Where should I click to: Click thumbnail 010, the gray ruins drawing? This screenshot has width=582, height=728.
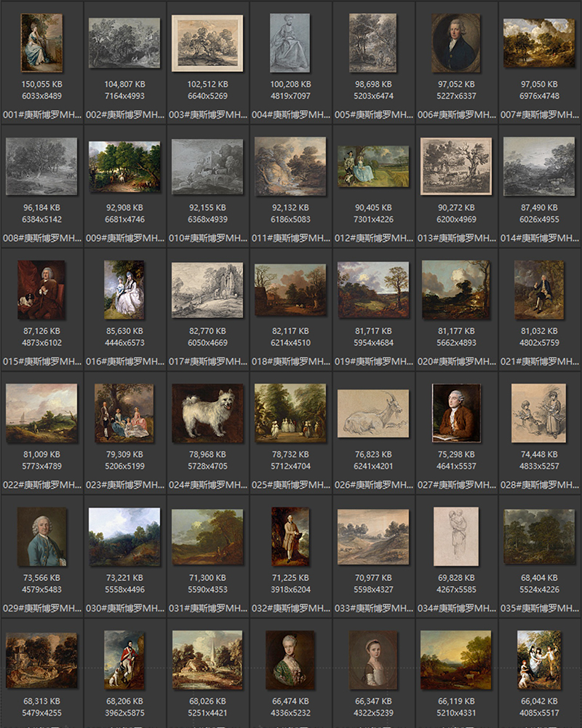(x=207, y=165)
